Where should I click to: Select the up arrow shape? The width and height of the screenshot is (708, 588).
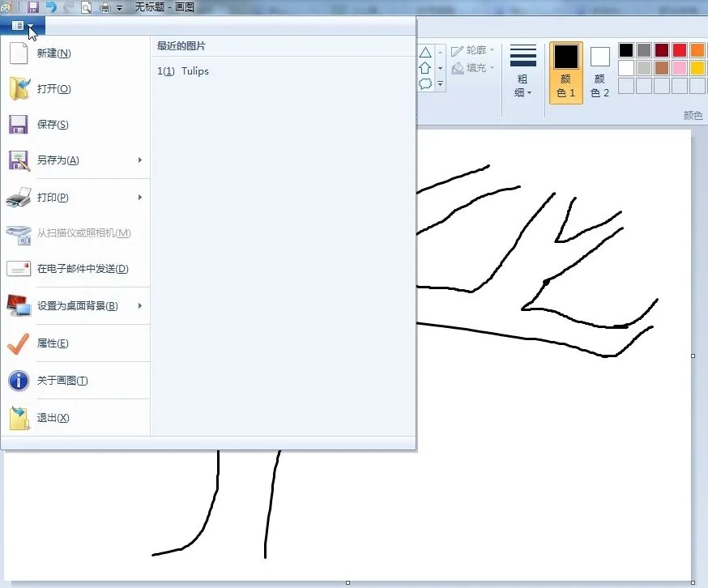tap(425, 68)
